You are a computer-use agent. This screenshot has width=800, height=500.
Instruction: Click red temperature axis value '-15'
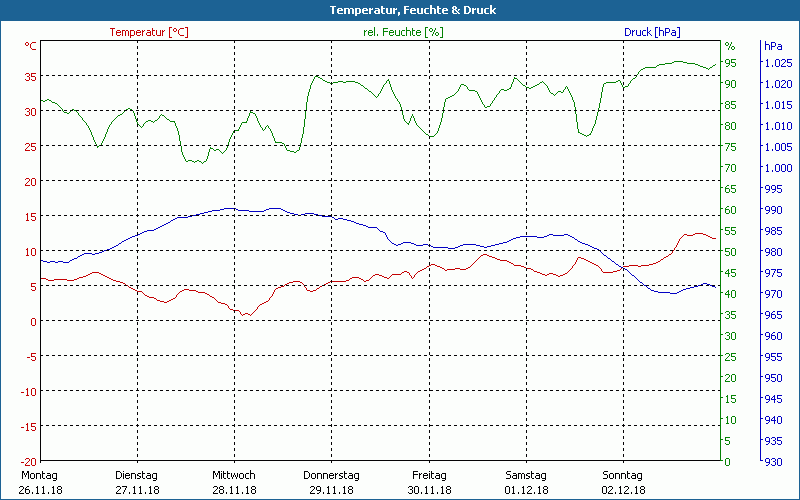(29, 427)
